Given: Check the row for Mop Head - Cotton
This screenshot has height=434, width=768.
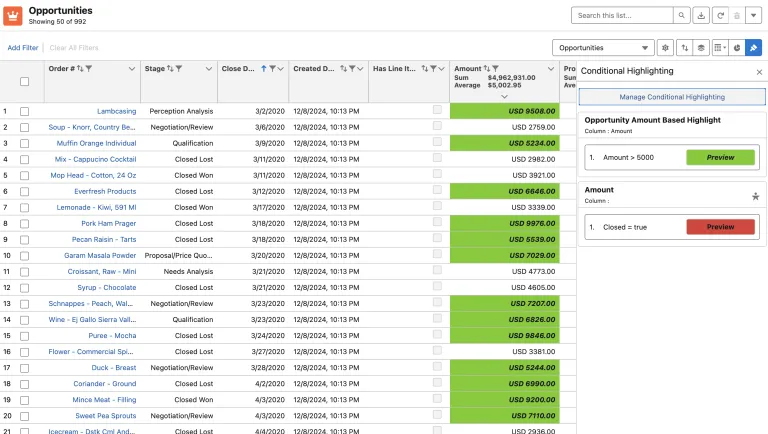Looking at the screenshot, I should coord(24,175).
